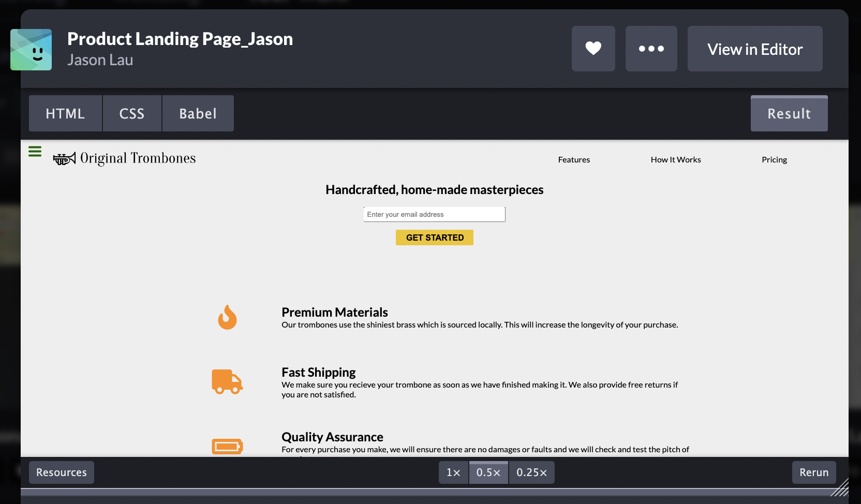Click the hamburger menu icon
The height and width of the screenshot is (504, 861).
pos(35,151)
